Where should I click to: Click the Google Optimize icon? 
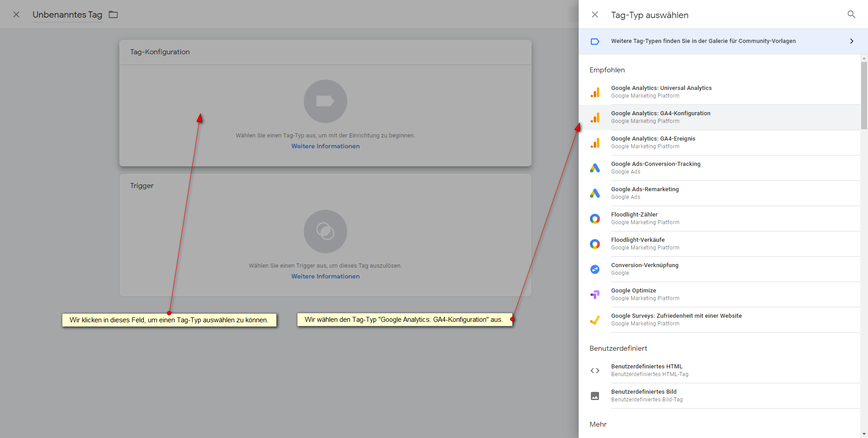click(x=595, y=295)
